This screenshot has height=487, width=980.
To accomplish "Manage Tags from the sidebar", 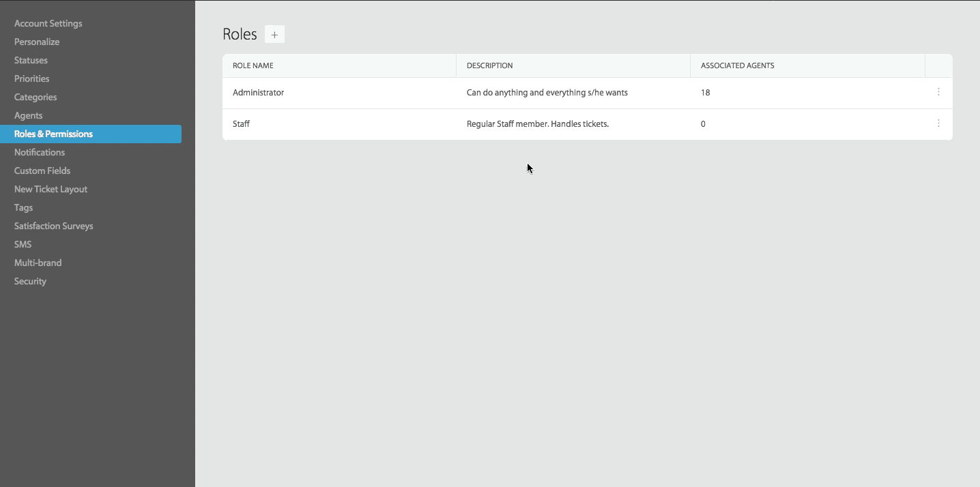I will click(x=23, y=207).
